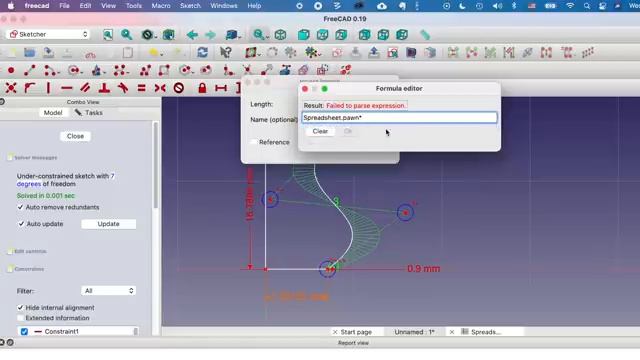640x360 pixels.
Task: Toggle Hide internal alignment checkbox
Action: pyautogui.click(x=20, y=307)
